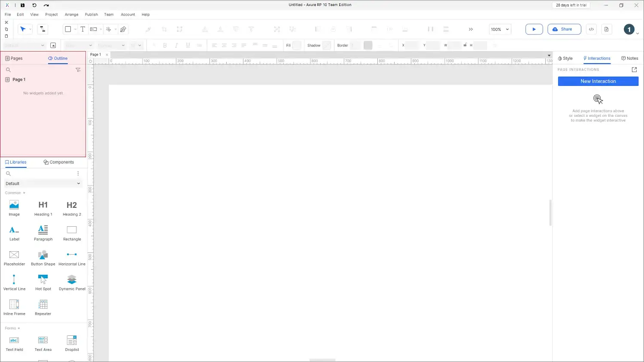
Task: Click the Share button
Action: pyautogui.click(x=564, y=29)
